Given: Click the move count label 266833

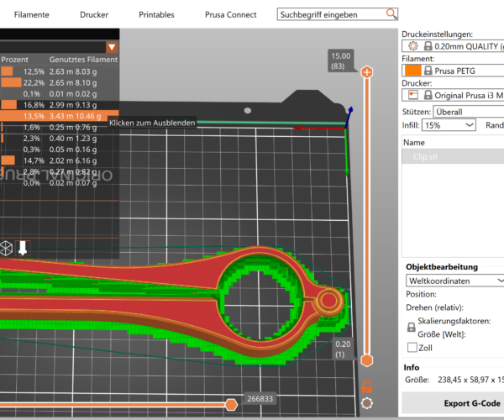Looking at the screenshot, I should (x=260, y=398).
